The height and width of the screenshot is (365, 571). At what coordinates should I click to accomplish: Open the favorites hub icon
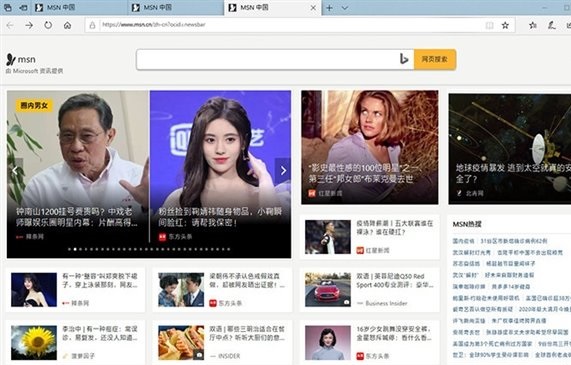tap(533, 25)
